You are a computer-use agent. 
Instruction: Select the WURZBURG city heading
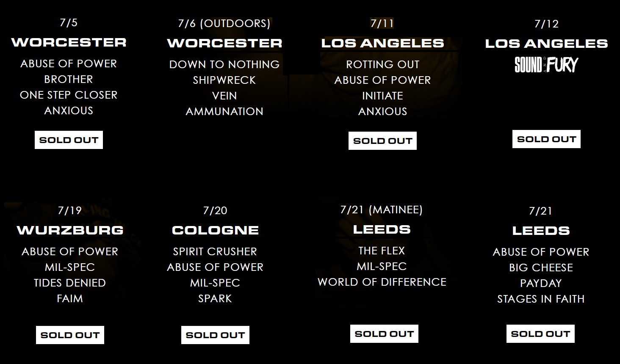tap(70, 230)
